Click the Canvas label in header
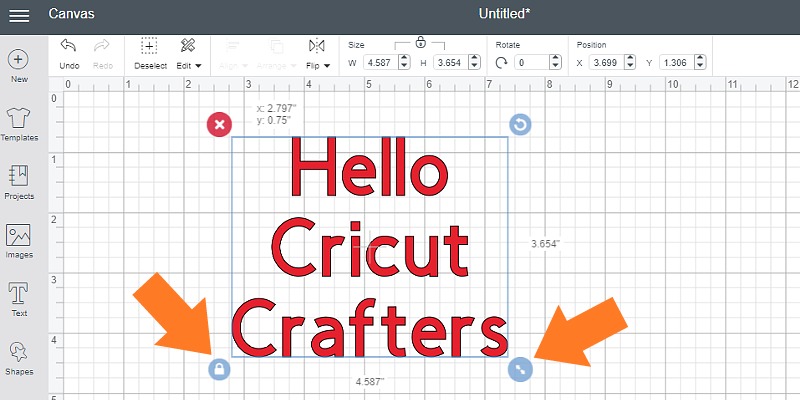 [71, 14]
